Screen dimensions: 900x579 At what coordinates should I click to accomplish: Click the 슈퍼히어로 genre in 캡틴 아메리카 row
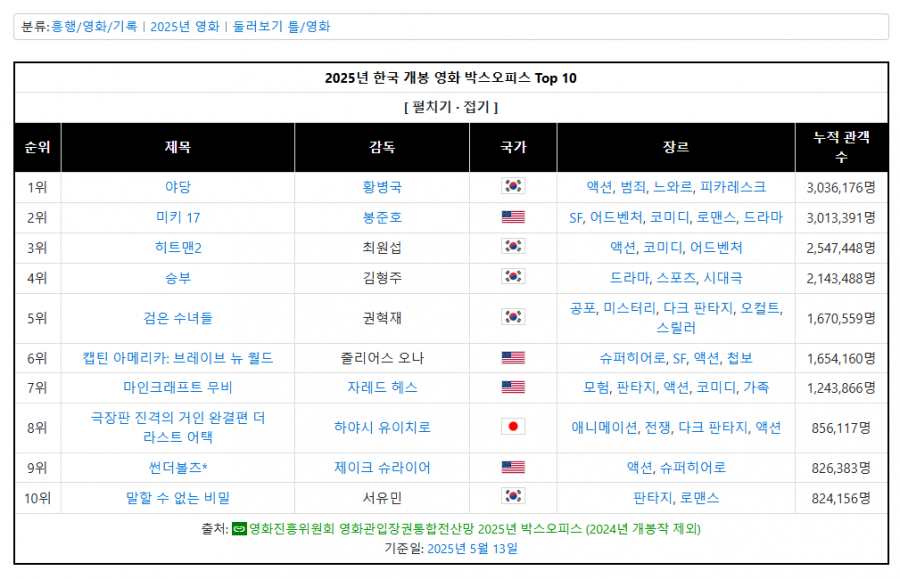tap(633, 359)
